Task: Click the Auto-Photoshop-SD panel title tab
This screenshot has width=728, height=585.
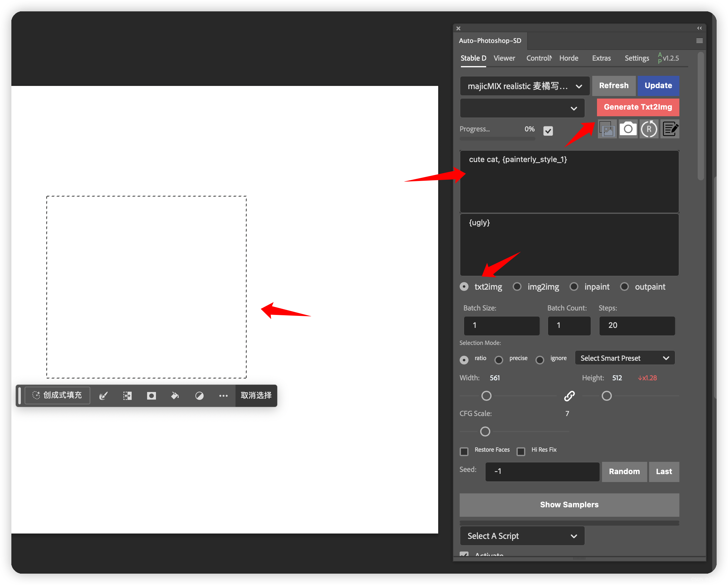Action: [490, 40]
